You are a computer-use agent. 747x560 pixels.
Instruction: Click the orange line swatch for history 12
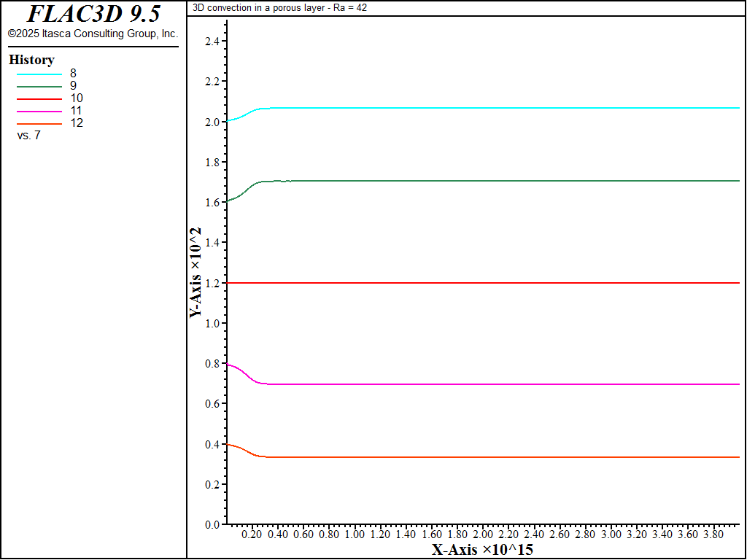point(39,124)
